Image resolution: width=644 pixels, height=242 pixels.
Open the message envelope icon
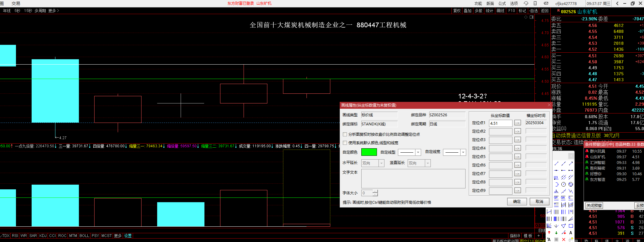point(546,3)
